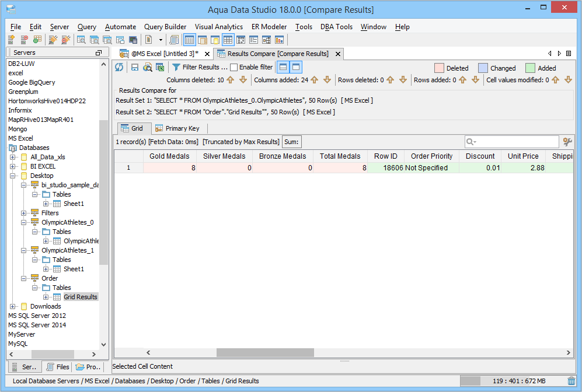
Task: Click the preview magnifier icon in compare toolbar
Action: (147, 67)
